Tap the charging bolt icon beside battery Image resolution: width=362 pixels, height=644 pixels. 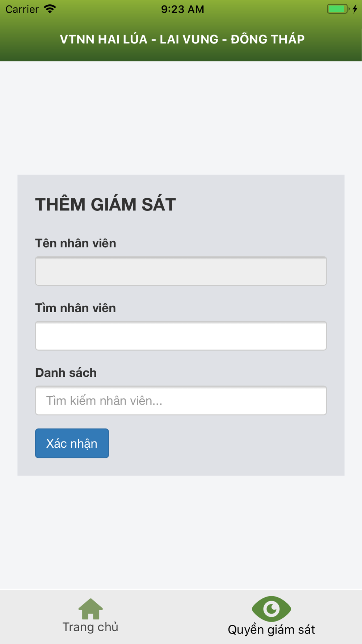pos(355,9)
